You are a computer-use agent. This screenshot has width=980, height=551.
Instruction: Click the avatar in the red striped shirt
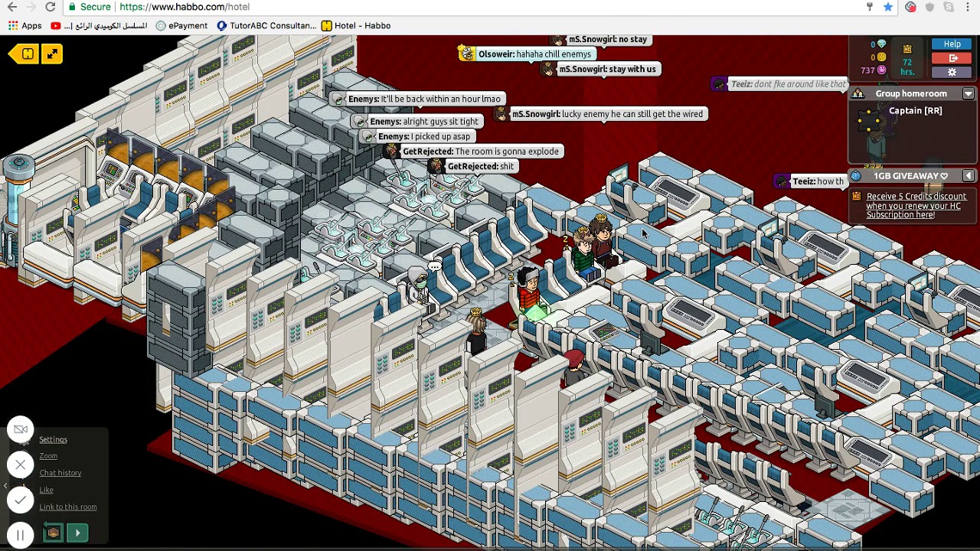coord(530,291)
